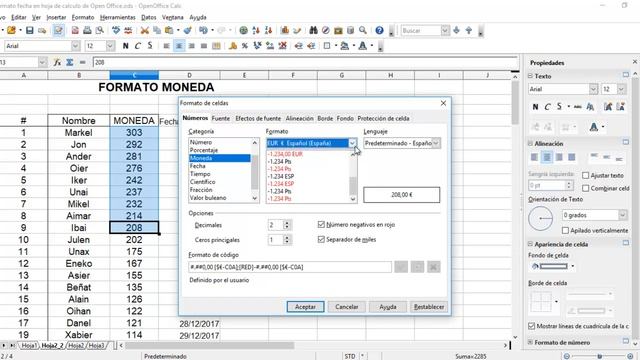Open the Lenguaje dropdown
This screenshot has height=360, width=640.
tap(436, 143)
